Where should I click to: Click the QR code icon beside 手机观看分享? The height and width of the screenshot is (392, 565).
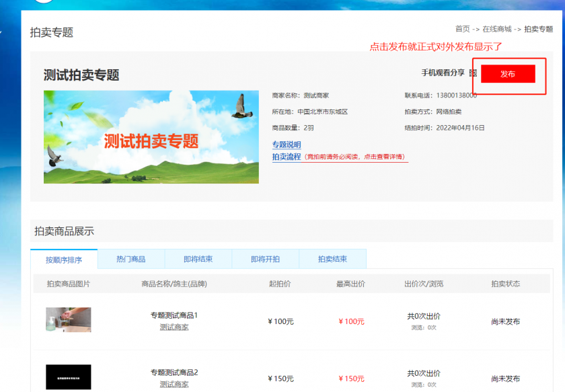473,73
